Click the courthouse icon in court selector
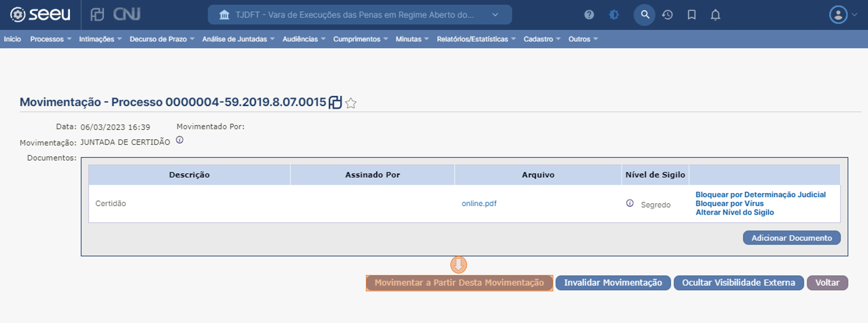Viewport: 868px width, 323px height. (224, 15)
